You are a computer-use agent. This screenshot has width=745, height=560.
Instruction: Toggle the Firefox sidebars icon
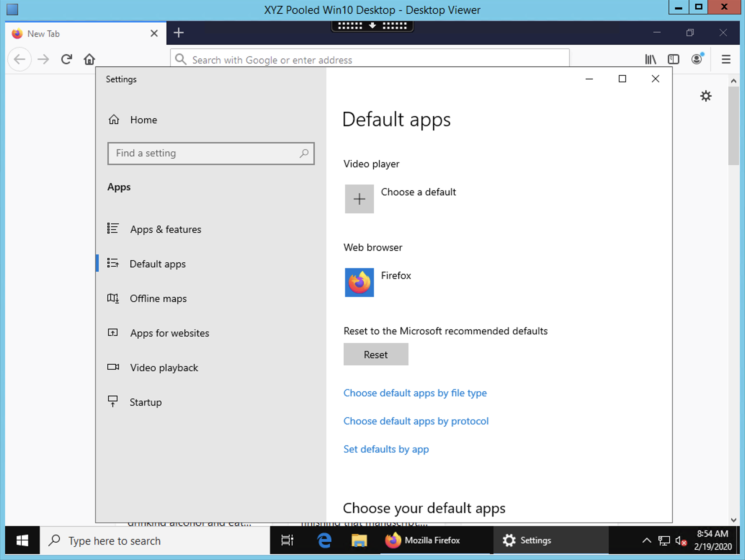click(673, 59)
